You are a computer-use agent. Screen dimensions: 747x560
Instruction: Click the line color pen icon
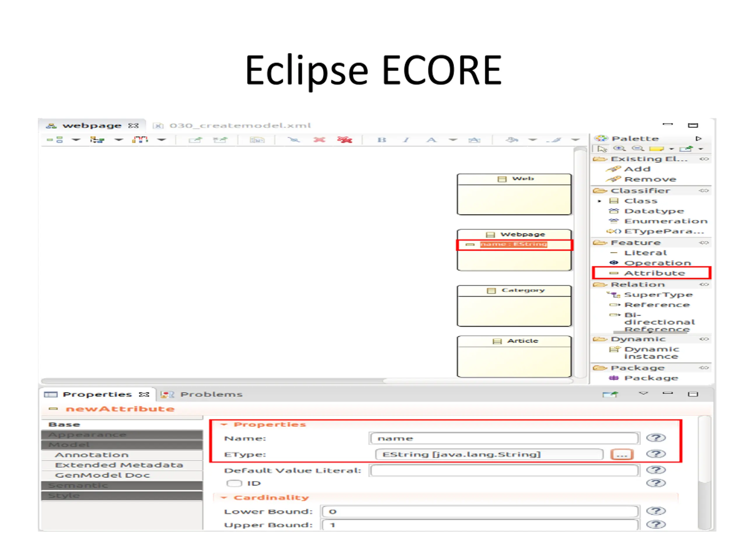554,140
